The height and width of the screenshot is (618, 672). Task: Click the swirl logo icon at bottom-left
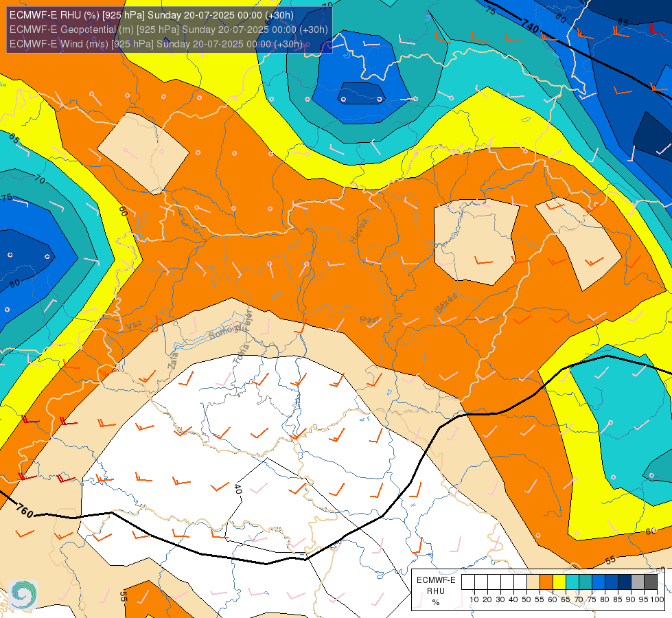point(23,595)
